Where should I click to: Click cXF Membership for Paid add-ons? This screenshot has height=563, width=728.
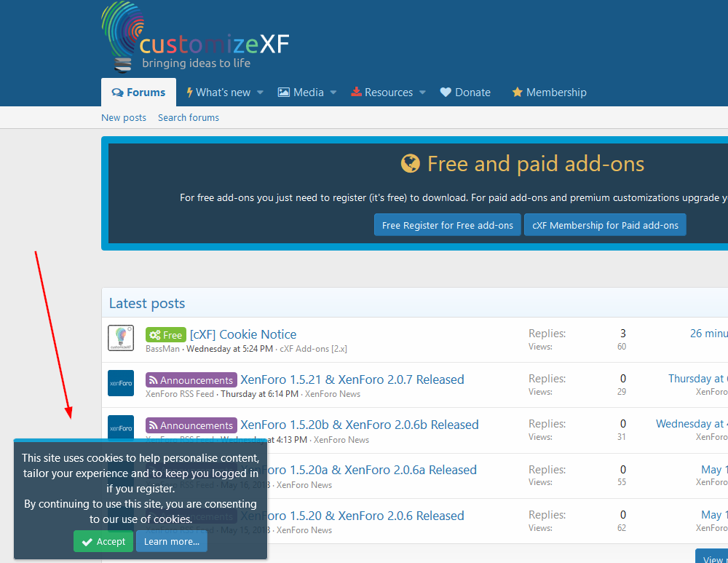(x=605, y=225)
